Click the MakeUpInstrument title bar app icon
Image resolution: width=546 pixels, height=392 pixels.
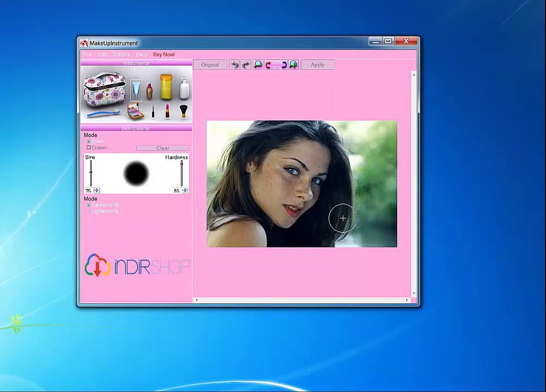84,43
